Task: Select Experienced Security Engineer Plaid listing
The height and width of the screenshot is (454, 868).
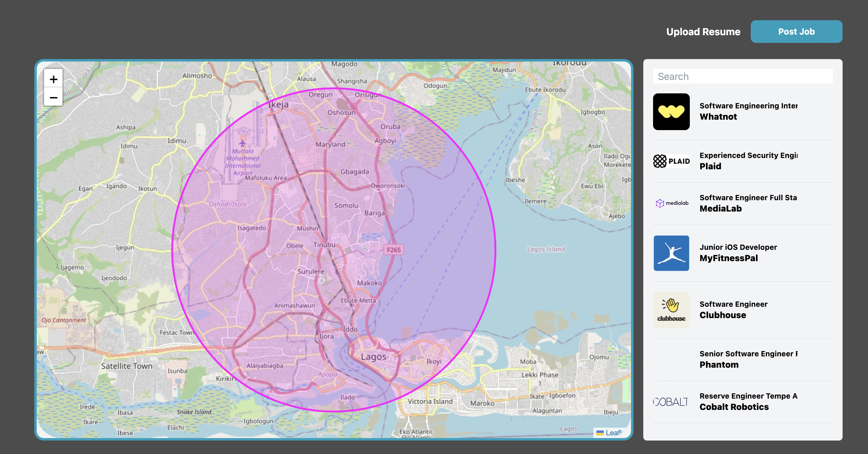Action: click(x=748, y=155)
